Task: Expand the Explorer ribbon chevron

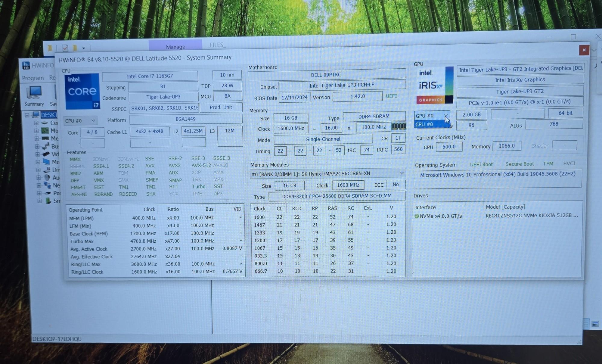Action: pyautogui.click(x=594, y=50)
